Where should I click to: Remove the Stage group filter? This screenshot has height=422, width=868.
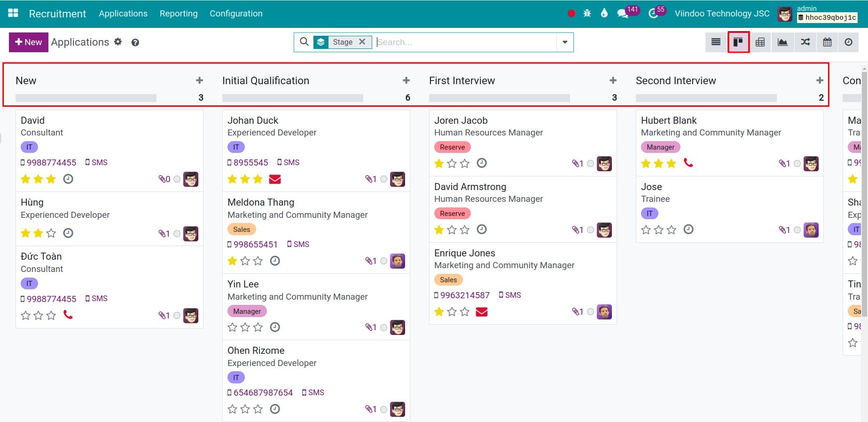pyautogui.click(x=362, y=42)
